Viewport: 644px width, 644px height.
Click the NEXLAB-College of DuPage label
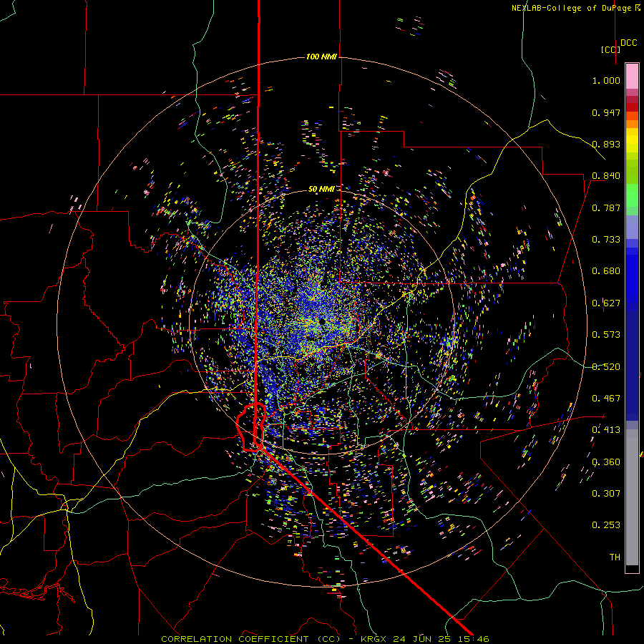pyautogui.click(x=576, y=8)
